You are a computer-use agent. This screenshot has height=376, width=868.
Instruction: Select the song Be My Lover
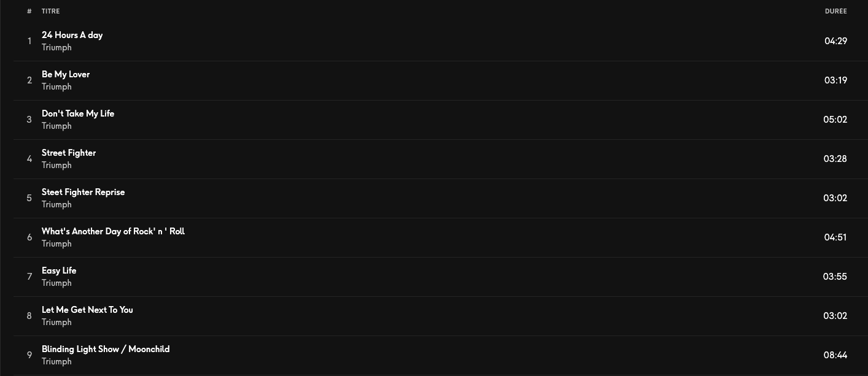(66, 74)
